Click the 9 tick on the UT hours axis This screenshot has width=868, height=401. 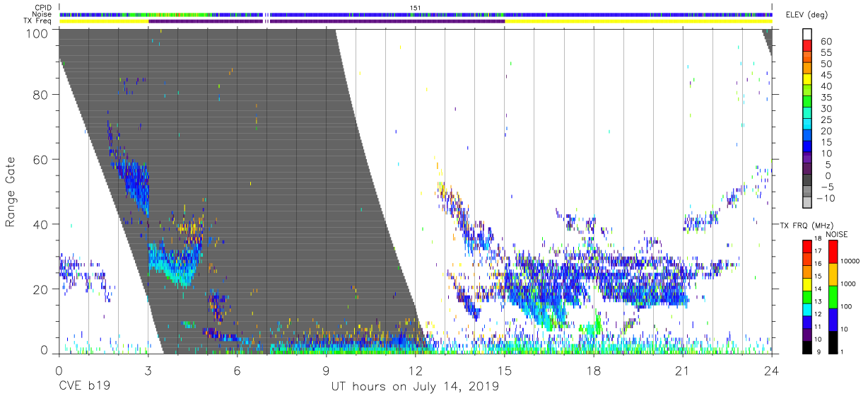click(x=326, y=371)
